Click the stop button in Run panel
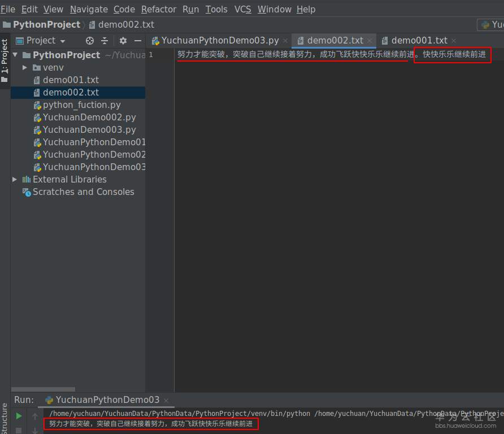Viewport: 504px width, 434px height. pos(19,430)
